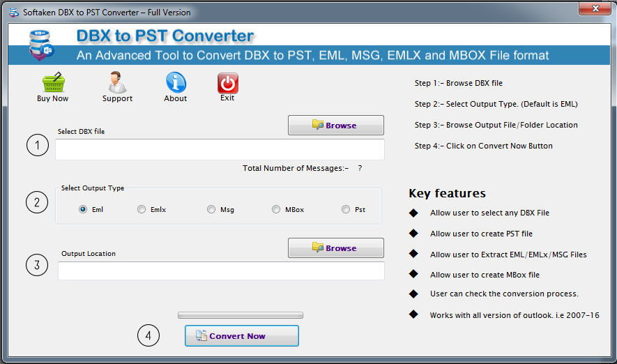617x364 pixels.
Task: Choose the Msg output type
Action: coord(211,209)
